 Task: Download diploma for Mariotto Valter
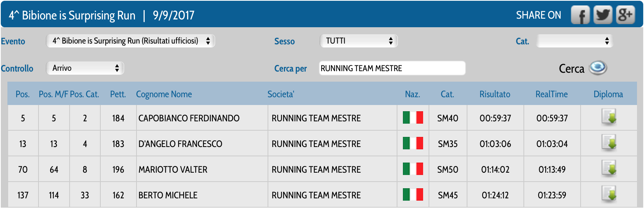pos(609,168)
